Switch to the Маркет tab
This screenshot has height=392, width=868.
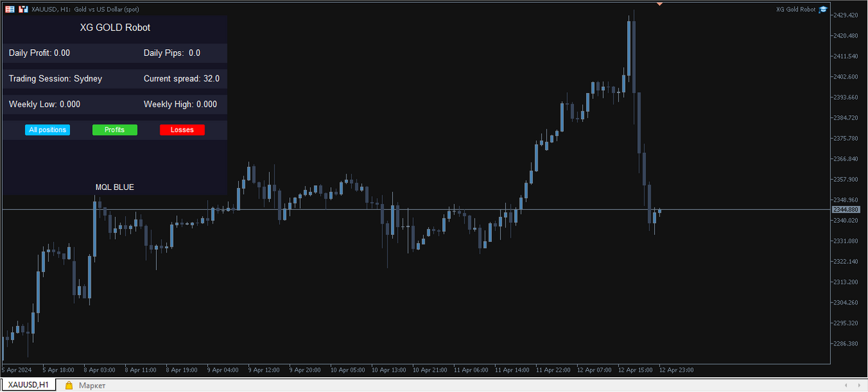point(92,385)
